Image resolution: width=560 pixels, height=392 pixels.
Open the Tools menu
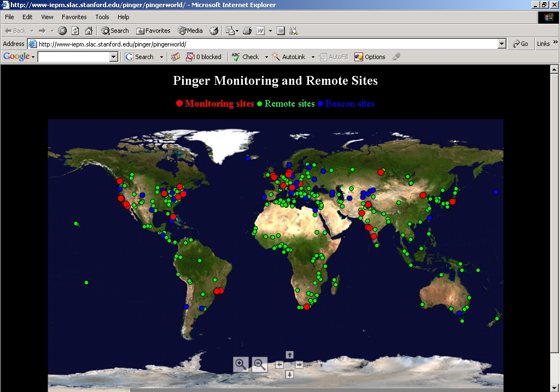point(102,17)
